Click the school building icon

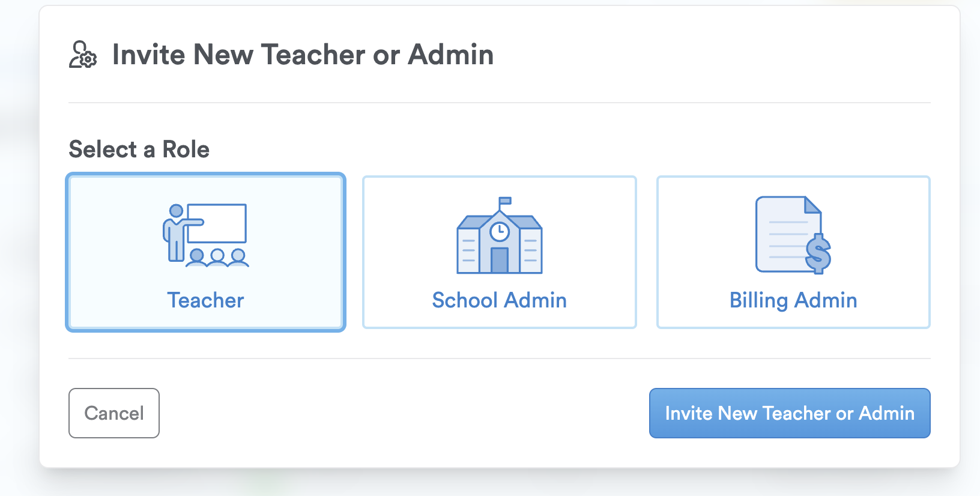tap(499, 236)
